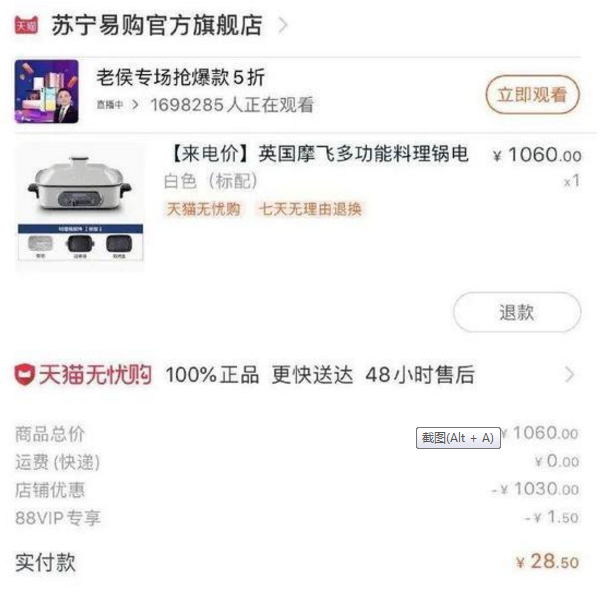Click the 天猫无忧购 red shield icon

[x=25, y=374]
